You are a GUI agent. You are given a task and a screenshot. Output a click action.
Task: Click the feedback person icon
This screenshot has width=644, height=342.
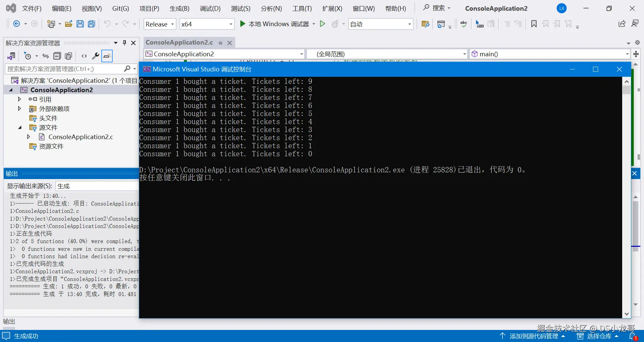click(635, 23)
